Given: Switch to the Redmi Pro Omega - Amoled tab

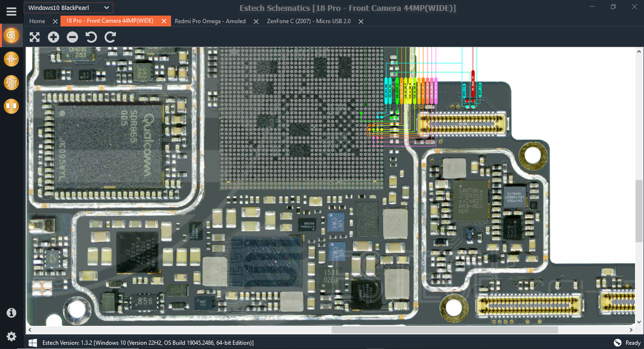Looking at the screenshot, I should (x=210, y=21).
